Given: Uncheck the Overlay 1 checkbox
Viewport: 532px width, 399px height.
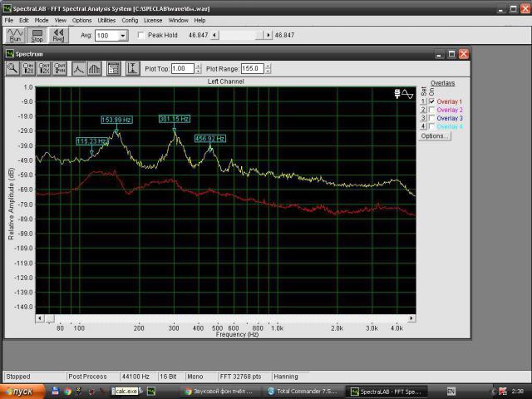Looking at the screenshot, I should pyautogui.click(x=431, y=101).
